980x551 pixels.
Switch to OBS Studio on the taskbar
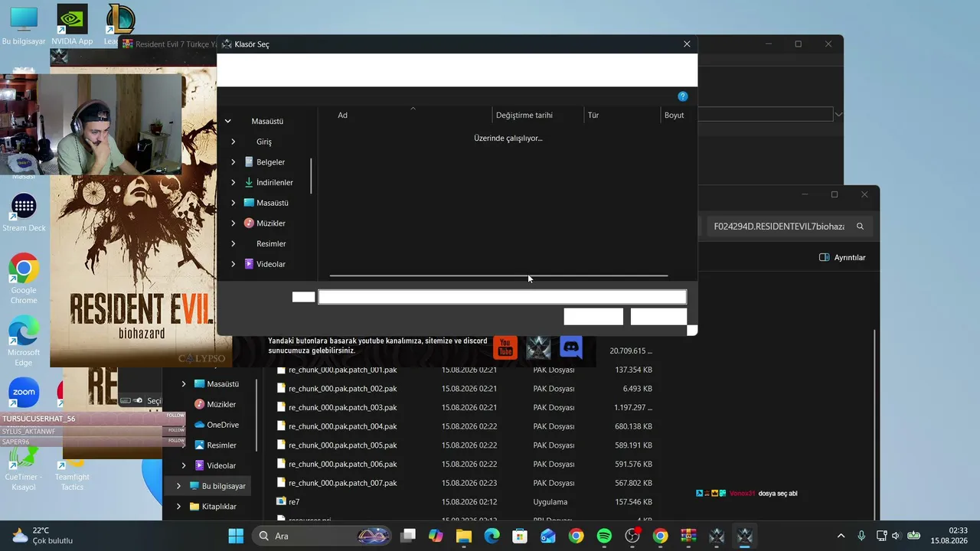pyautogui.click(x=632, y=536)
